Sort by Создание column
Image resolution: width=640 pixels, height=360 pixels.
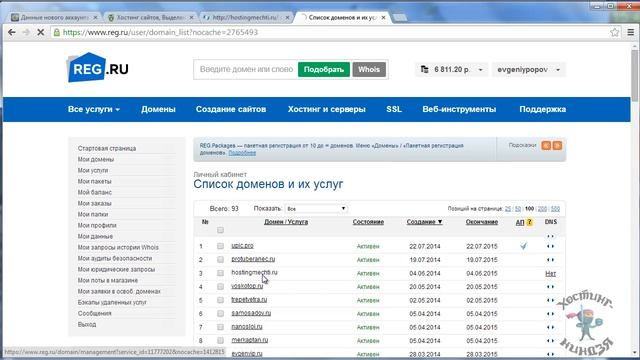click(x=424, y=222)
